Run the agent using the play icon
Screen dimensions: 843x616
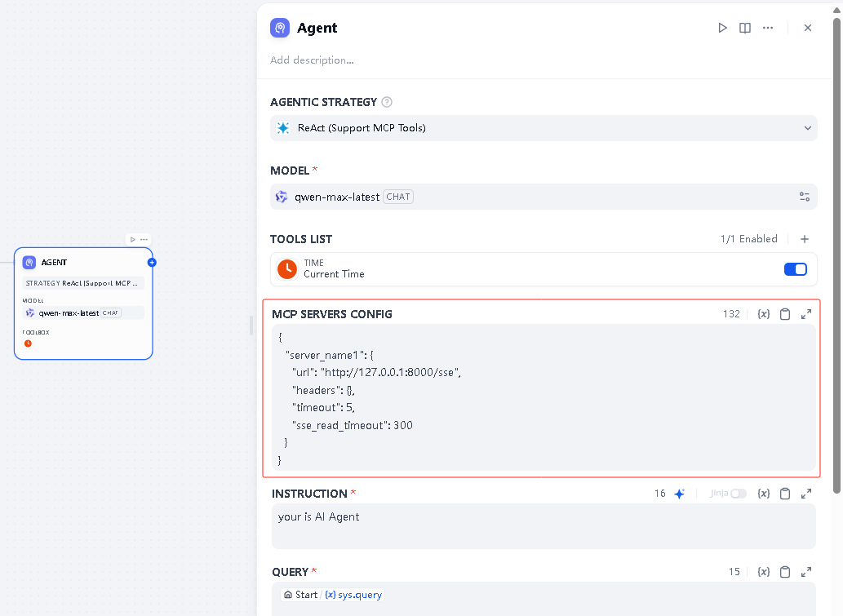point(722,27)
